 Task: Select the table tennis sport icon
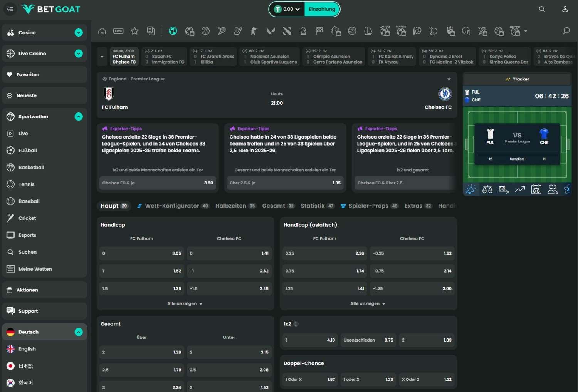433,31
